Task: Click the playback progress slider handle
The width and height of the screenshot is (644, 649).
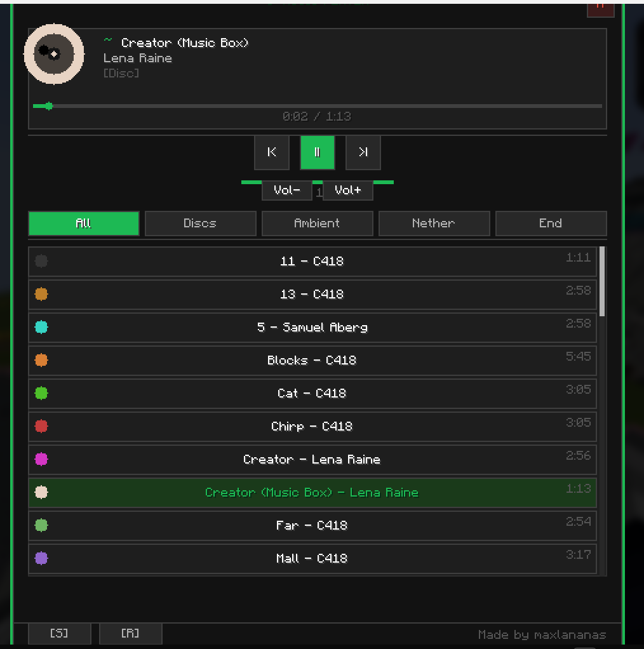Action: pos(50,106)
